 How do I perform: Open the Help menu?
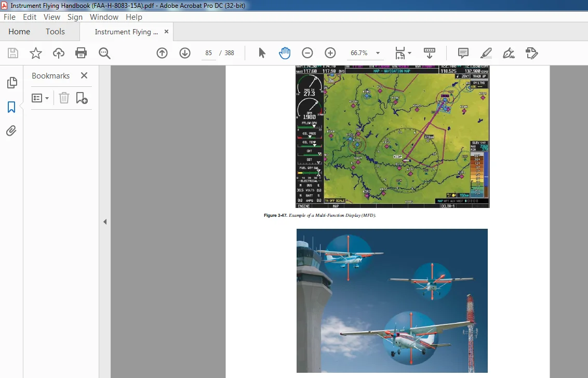[134, 17]
